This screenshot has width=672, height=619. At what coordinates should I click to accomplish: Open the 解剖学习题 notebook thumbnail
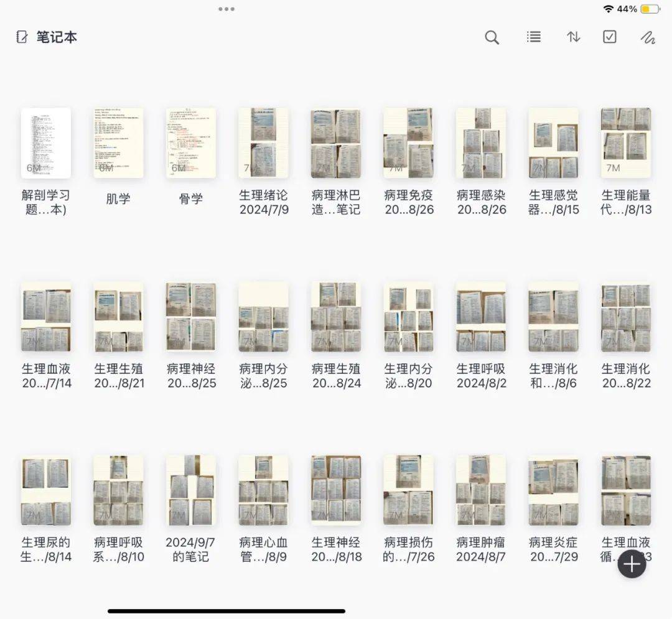click(46, 143)
